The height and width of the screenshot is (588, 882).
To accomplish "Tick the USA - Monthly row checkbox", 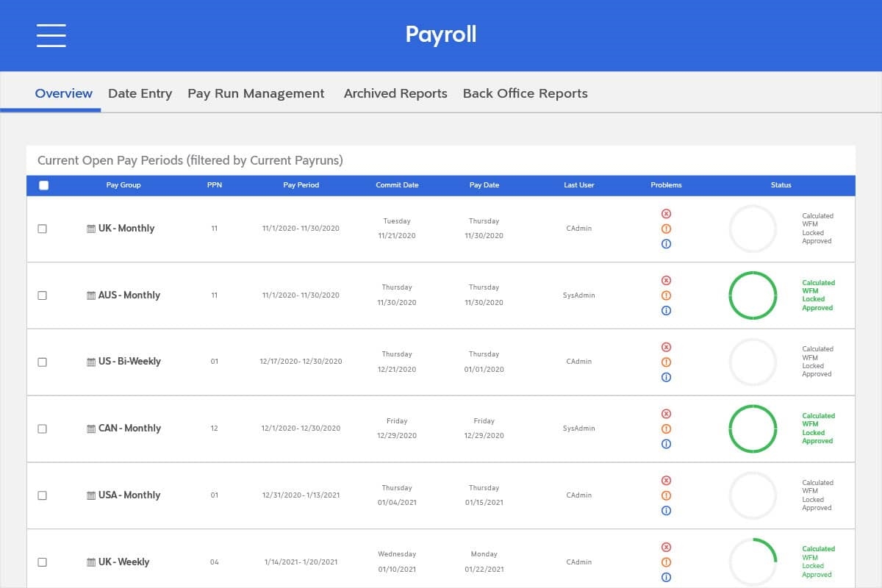I will pyautogui.click(x=42, y=495).
